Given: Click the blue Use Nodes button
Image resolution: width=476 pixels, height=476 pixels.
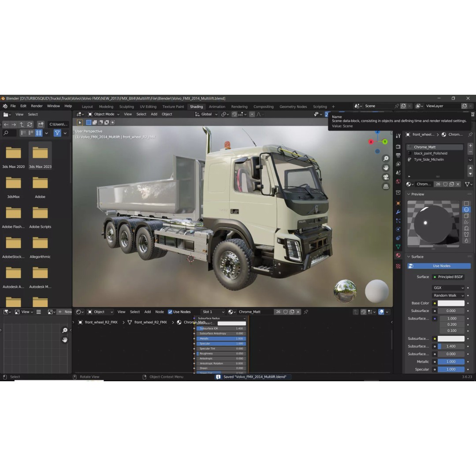Looking at the screenshot, I should click(439, 266).
